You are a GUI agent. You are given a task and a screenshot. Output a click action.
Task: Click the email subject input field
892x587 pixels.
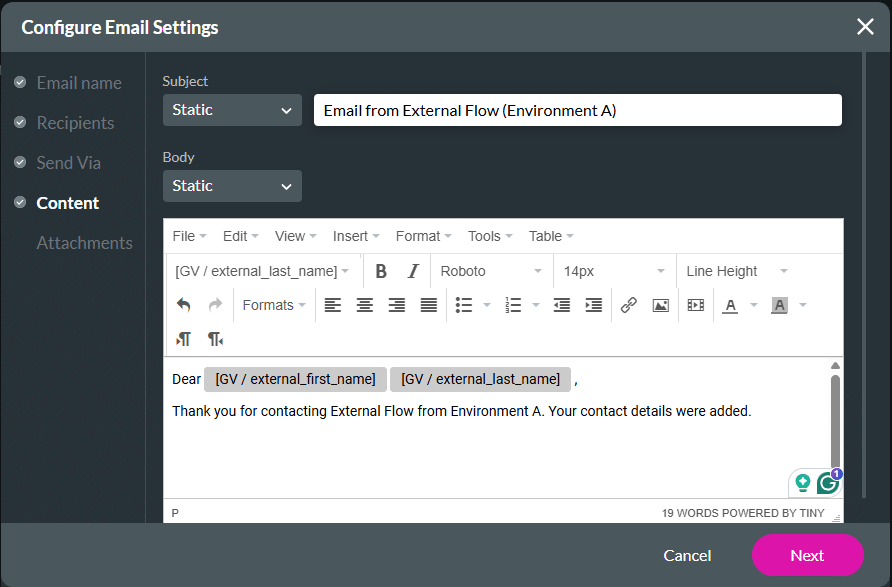pos(577,110)
